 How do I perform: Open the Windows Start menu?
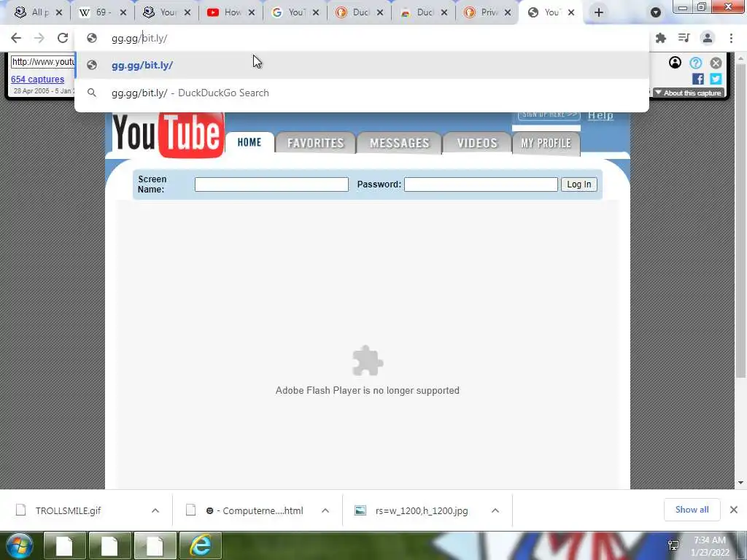(x=20, y=545)
